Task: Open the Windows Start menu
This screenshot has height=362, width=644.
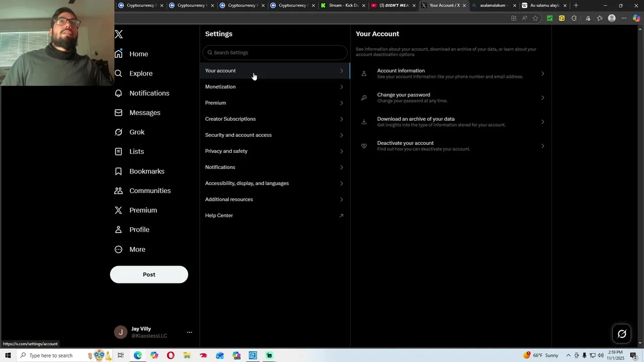Action: tap(8, 355)
